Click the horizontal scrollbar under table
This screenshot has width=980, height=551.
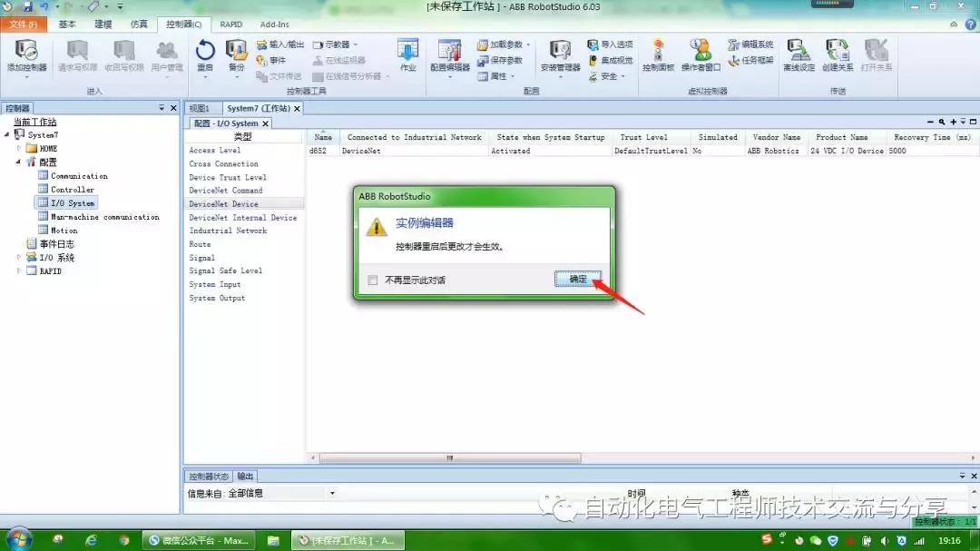point(450,458)
